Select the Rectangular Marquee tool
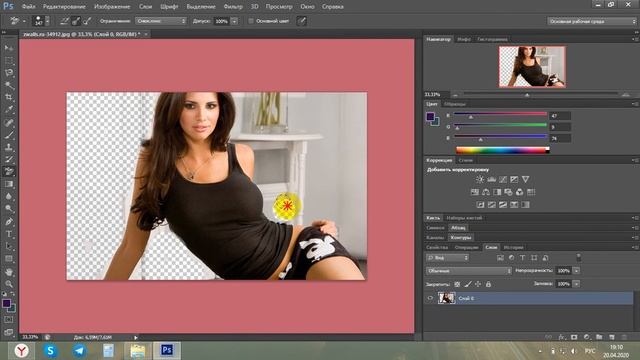The width and height of the screenshot is (640, 360). click(9, 60)
